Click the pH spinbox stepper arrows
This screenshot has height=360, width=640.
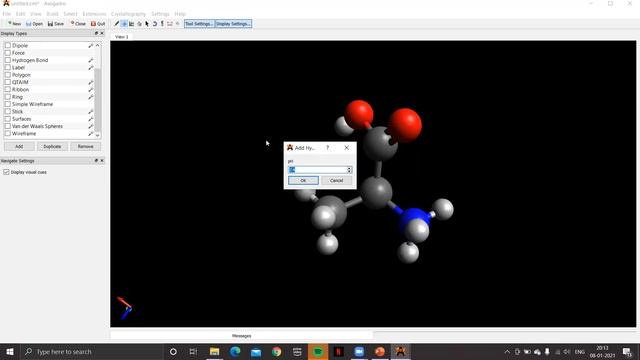pos(349,170)
